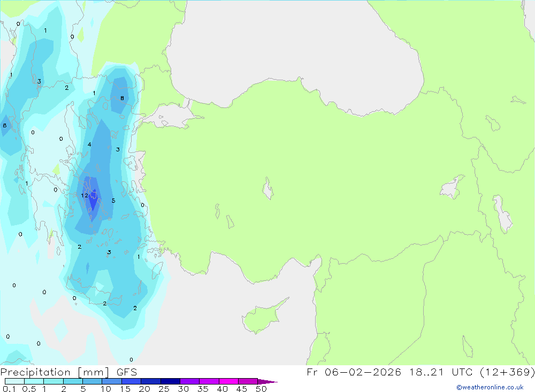Viewport: 535px width, 392px height.
Task: Select the 35–40 mm violet legend box
Action: coord(209,381)
